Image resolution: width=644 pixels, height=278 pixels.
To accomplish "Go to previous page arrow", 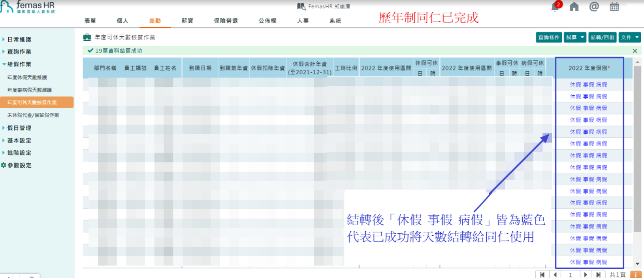I will (555, 274).
